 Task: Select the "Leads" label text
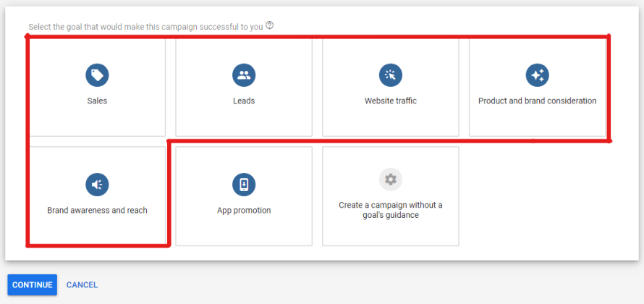[x=244, y=101]
